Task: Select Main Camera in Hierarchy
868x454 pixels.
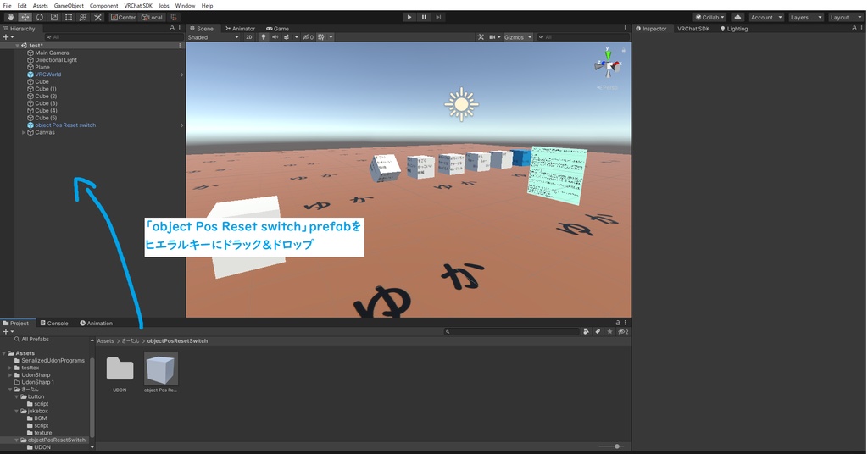Action: [52, 53]
